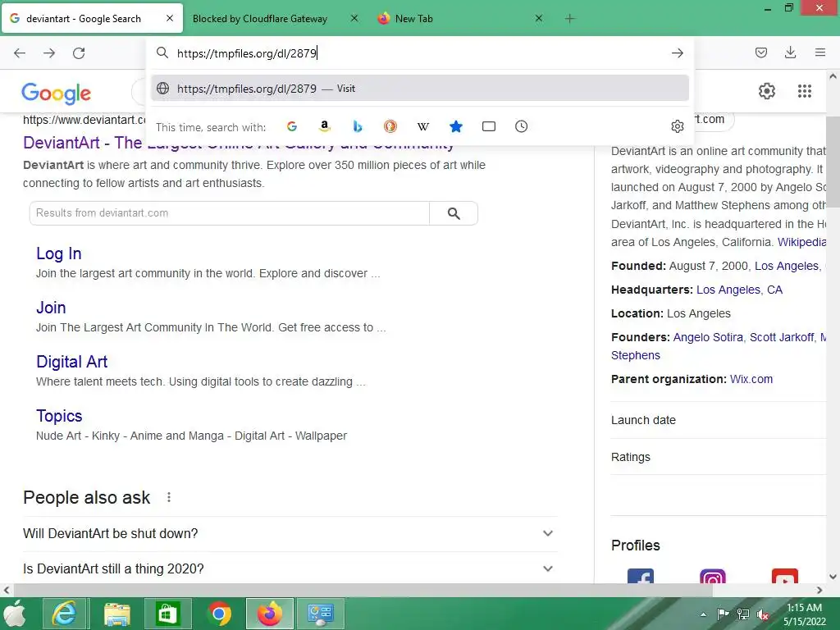Select the tmpfiles.org Visit suggestion

tap(420, 89)
